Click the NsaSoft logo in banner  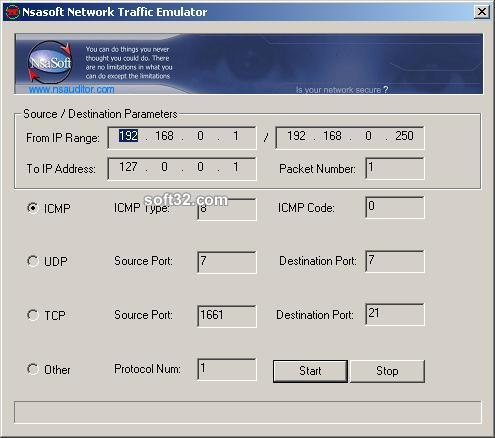click(x=50, y=62)
